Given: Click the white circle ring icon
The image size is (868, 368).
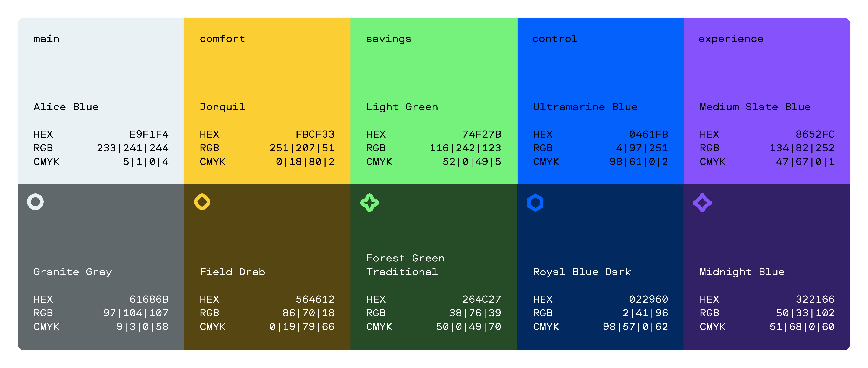Looking at the screenshot, I should click(35, 202).
